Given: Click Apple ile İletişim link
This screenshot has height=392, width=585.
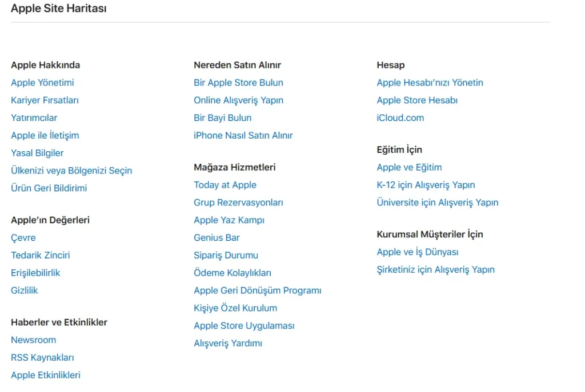Looking at the screenshot, I should (45, 135).
